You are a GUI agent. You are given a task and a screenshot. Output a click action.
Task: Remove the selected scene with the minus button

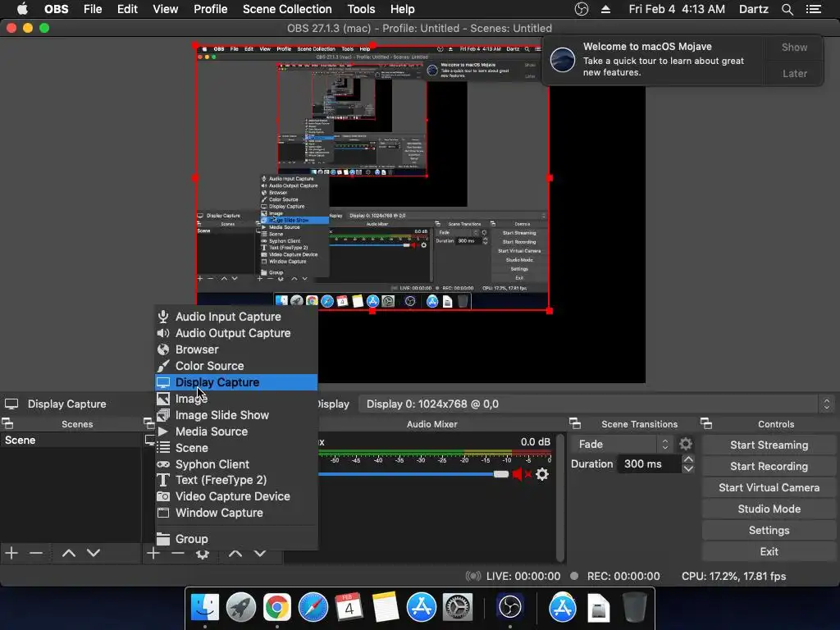(36, 553)
